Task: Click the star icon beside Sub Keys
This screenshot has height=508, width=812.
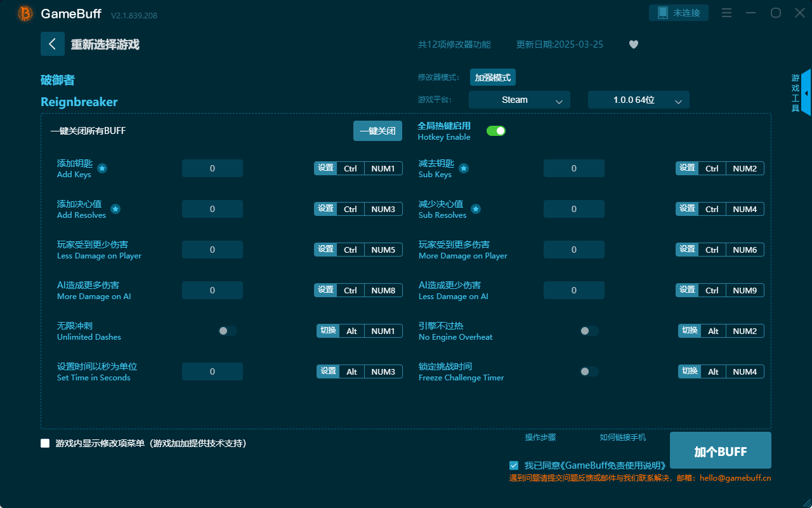Action: [464, 168]
